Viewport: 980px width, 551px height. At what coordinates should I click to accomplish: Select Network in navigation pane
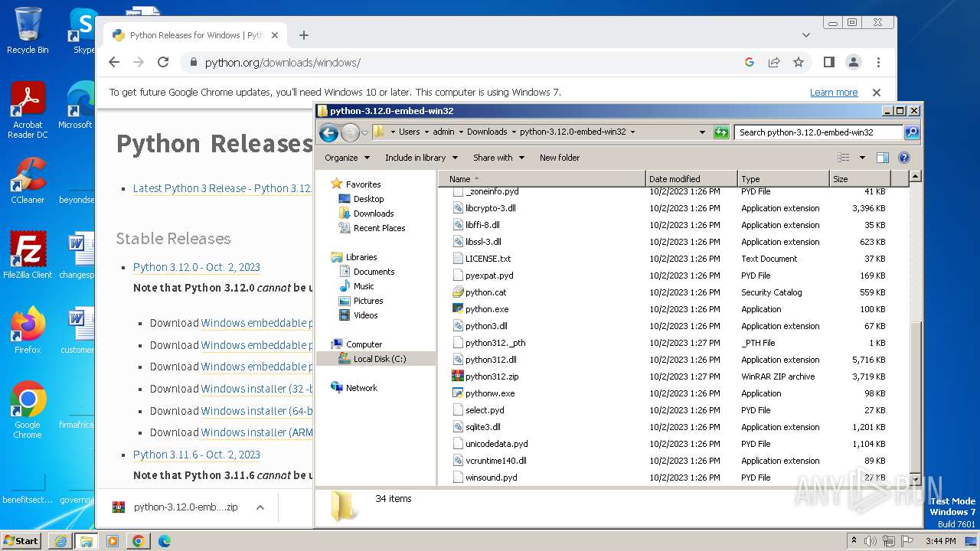click(x=361, y=388)
